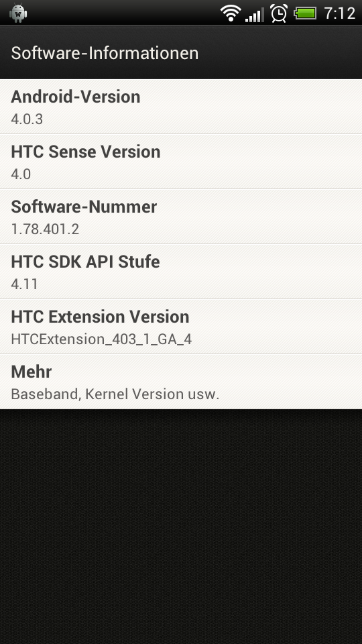Open the Android-Version entry

pos(181,107)
